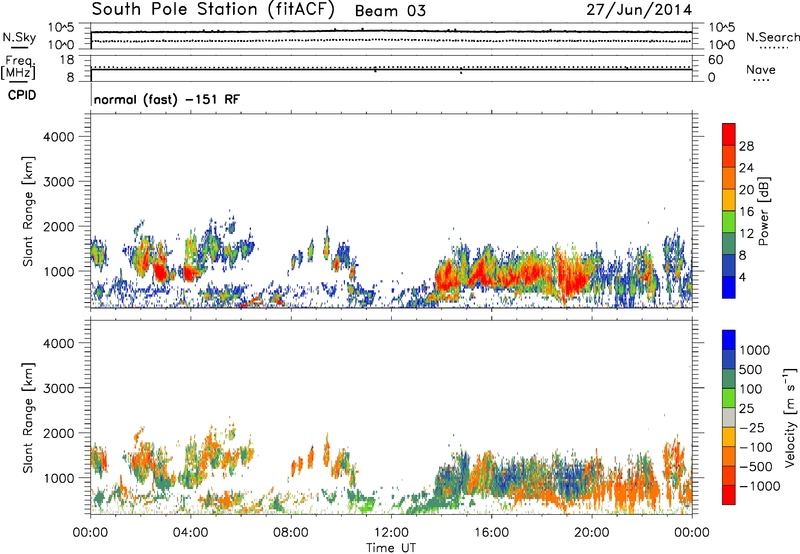Pick the bright blue bottom power colorbar segment

point(729,288)
